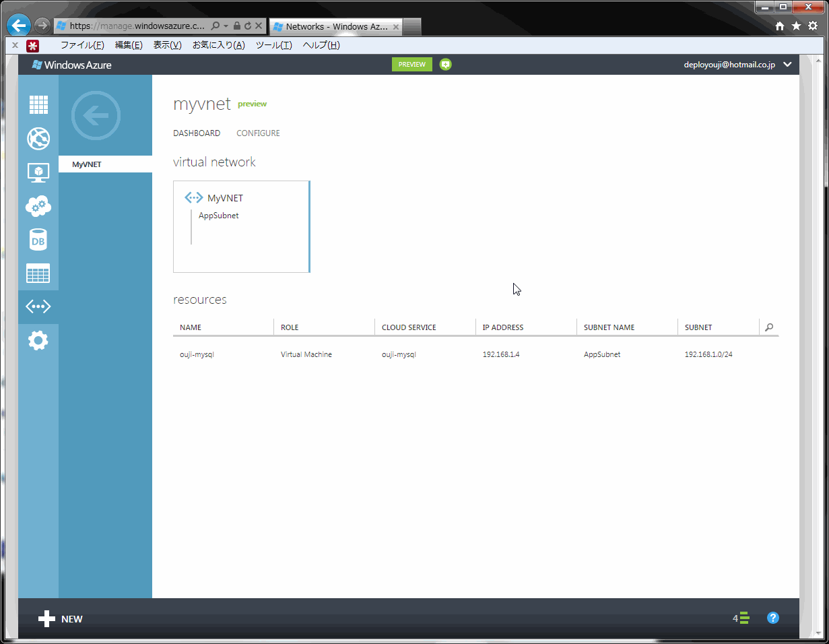Open the 編集(E) menu
This screenshot has height=644, width=829.
pyautogui.click(x=129, y=45)
